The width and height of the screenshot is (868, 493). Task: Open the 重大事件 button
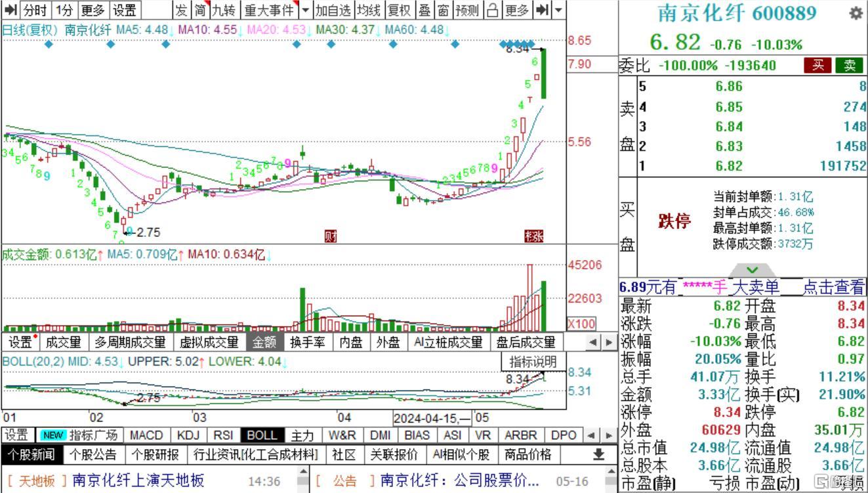tap(269, 10)
